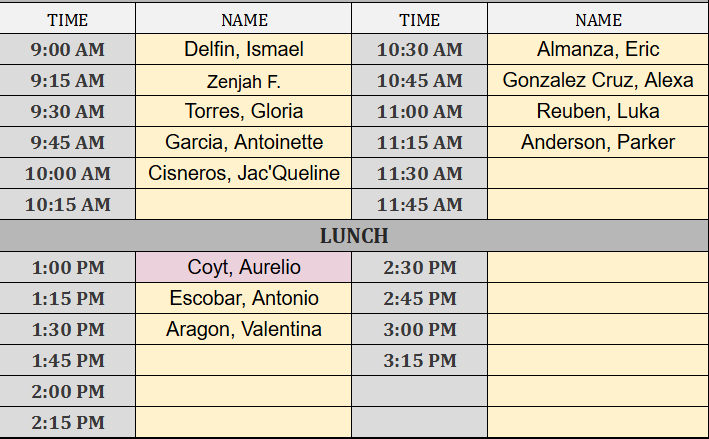The image size is (709, 439).
Task: Select the 3:15 PM time cell
Action: coord(420,360)
